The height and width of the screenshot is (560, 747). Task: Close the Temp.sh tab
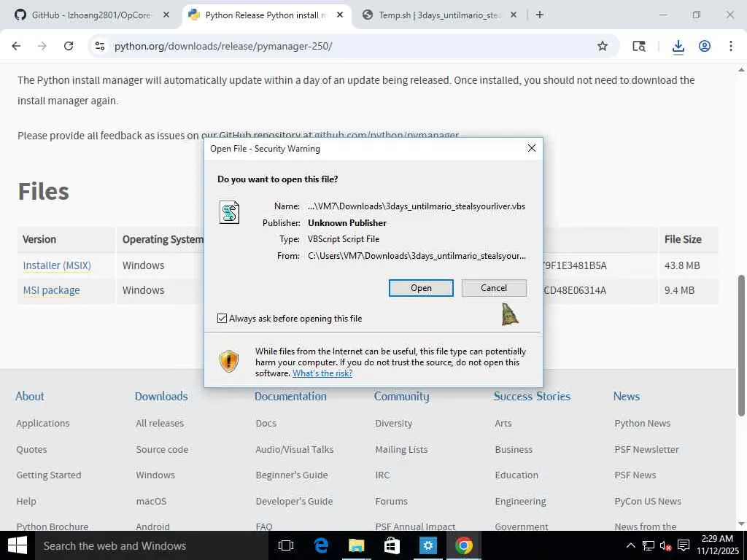coord(513,15)
